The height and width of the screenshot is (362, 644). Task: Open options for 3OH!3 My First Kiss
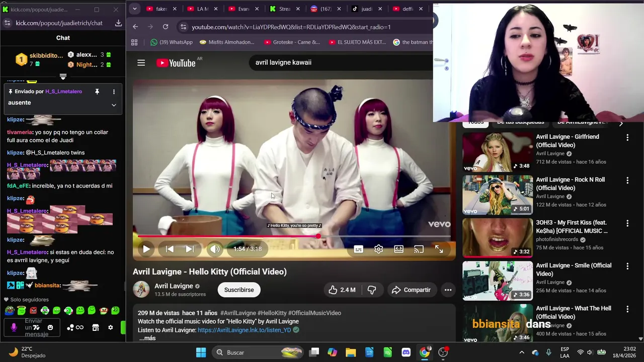627,223
